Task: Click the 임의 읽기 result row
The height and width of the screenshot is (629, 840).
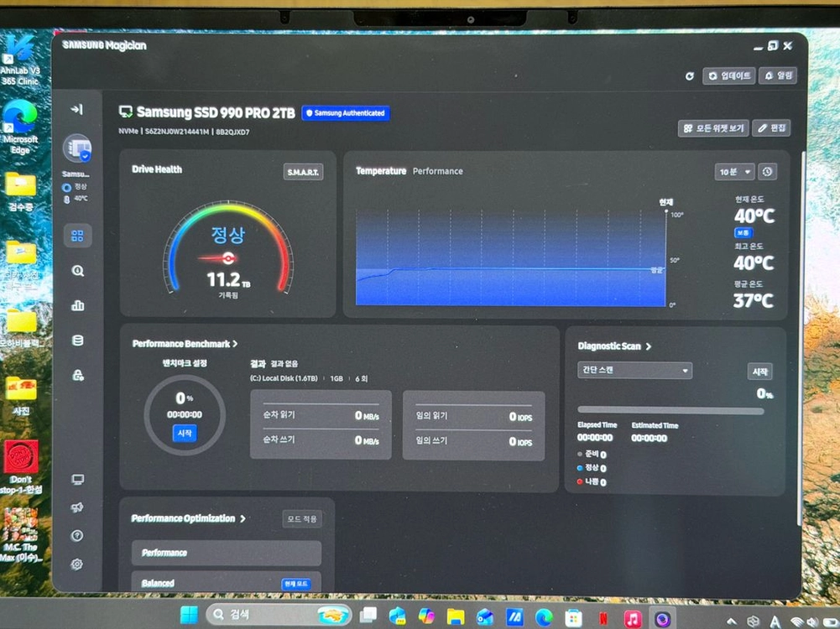Action: click(473, 417)
